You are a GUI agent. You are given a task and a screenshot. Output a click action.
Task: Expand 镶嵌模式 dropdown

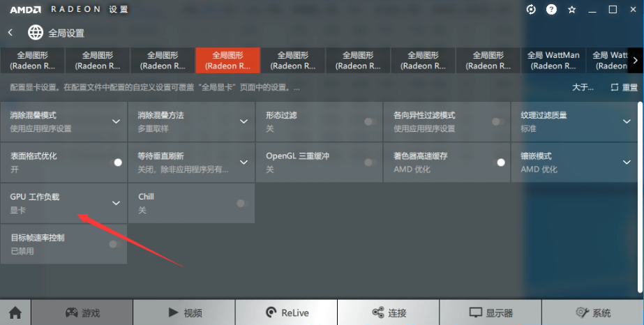pos(627,162)
